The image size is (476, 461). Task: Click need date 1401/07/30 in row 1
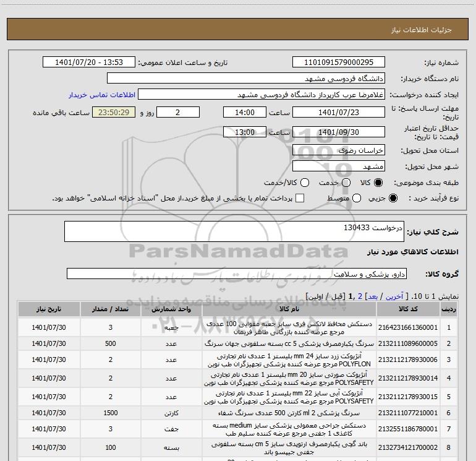[x=49, y=327]
